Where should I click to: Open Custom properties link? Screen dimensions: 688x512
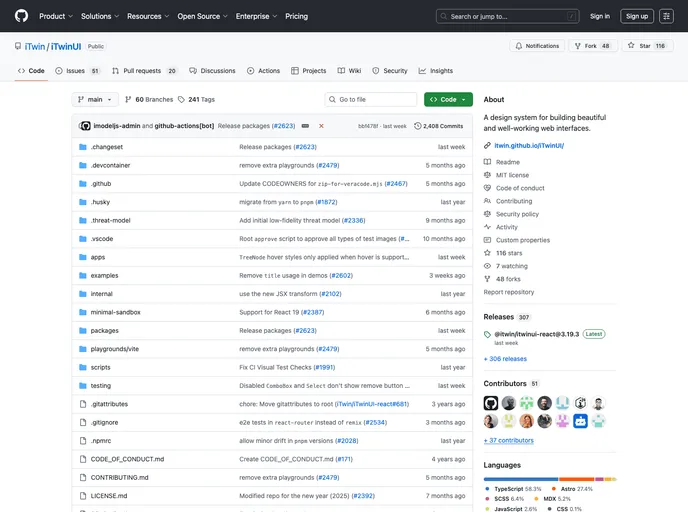click(523, 240)
